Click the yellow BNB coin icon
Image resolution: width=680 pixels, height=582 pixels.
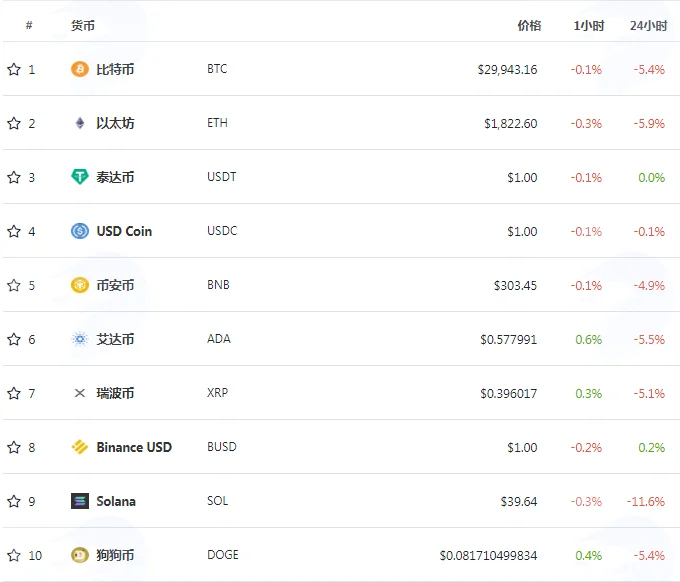(x=80, y=285)
